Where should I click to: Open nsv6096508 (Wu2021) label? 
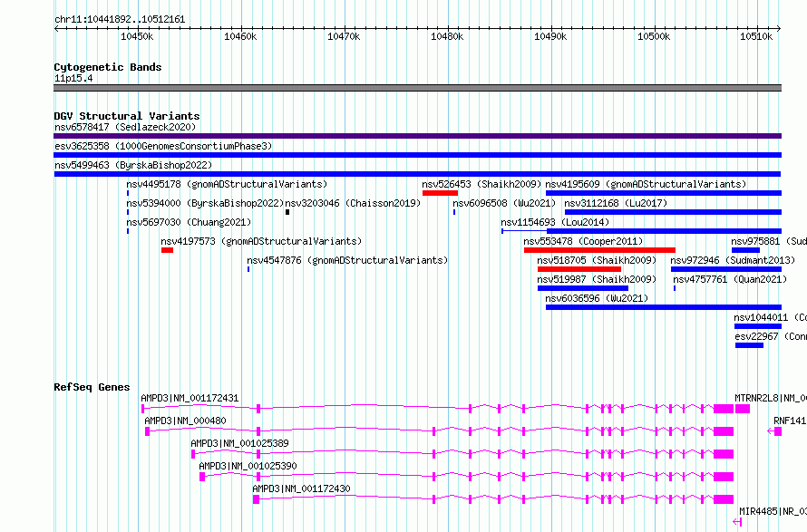504,203
